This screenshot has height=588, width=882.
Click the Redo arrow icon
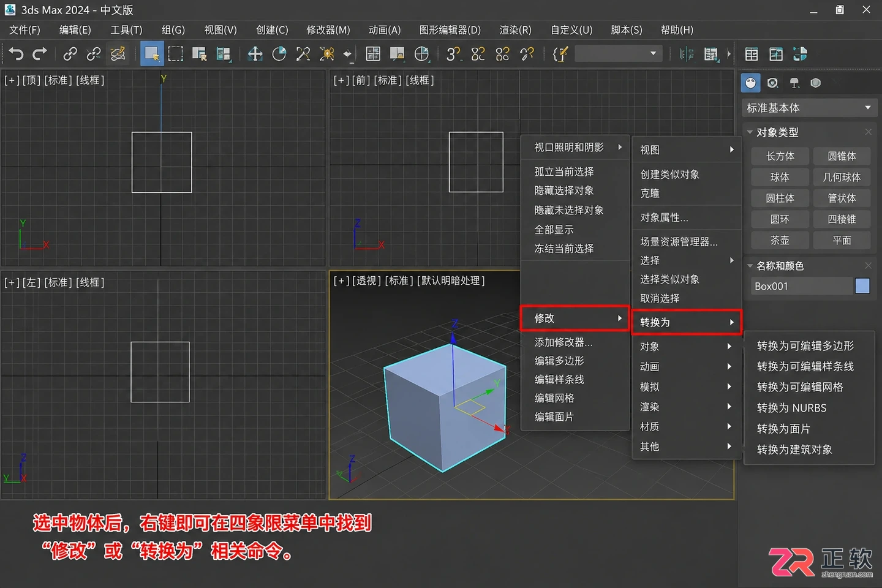click(x=40, y=54)
